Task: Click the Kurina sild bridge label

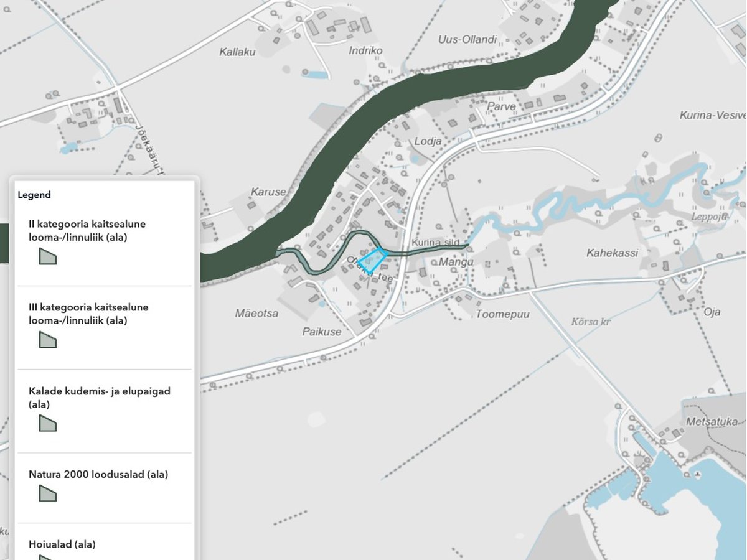Action: point(435,243)
